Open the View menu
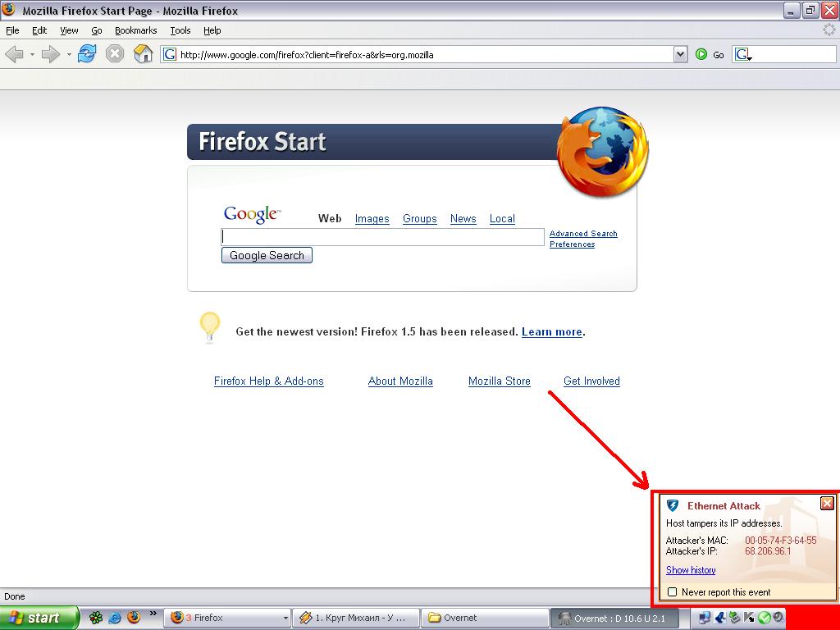Screen dimensions: 840x630 pos(69,30)
